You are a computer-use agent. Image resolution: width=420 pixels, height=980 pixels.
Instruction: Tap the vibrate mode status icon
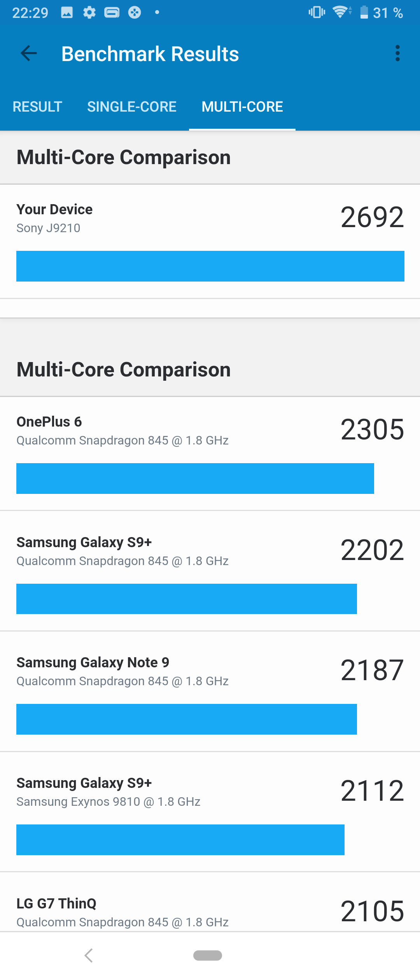point(317,12)
